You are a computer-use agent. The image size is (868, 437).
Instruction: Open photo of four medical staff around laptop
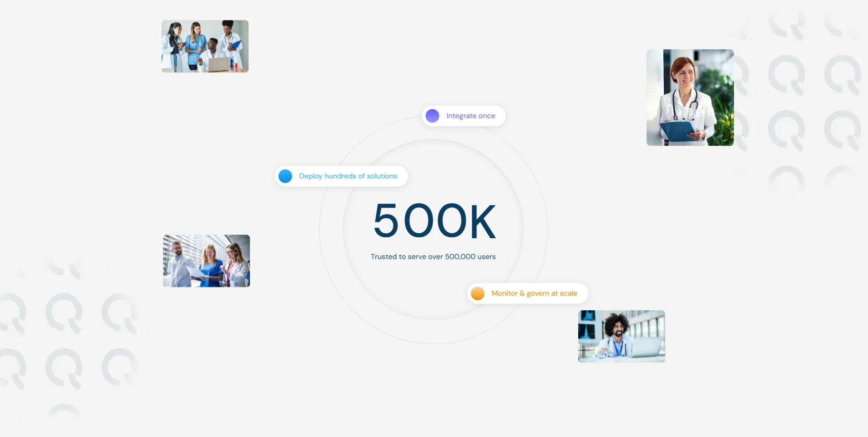tap(205, 46)
